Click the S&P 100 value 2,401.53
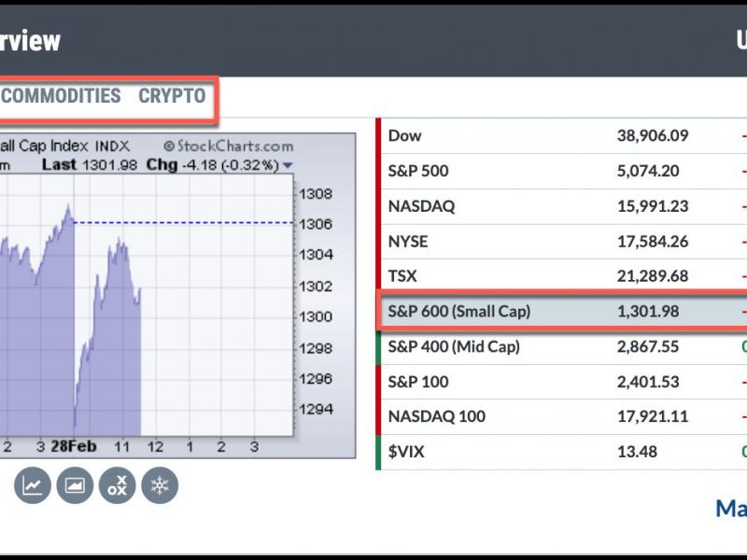747x560 pixels. click(648, 382)
